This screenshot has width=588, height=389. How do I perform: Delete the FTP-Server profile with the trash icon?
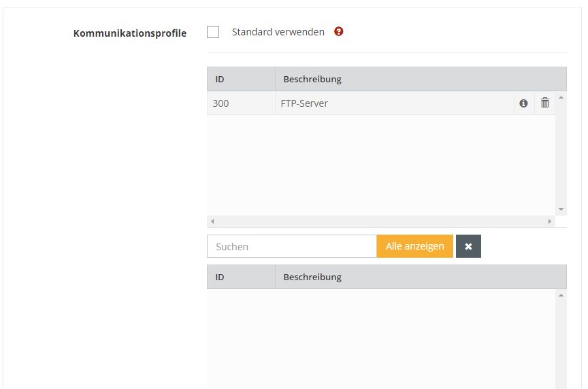tap(544, 103)
